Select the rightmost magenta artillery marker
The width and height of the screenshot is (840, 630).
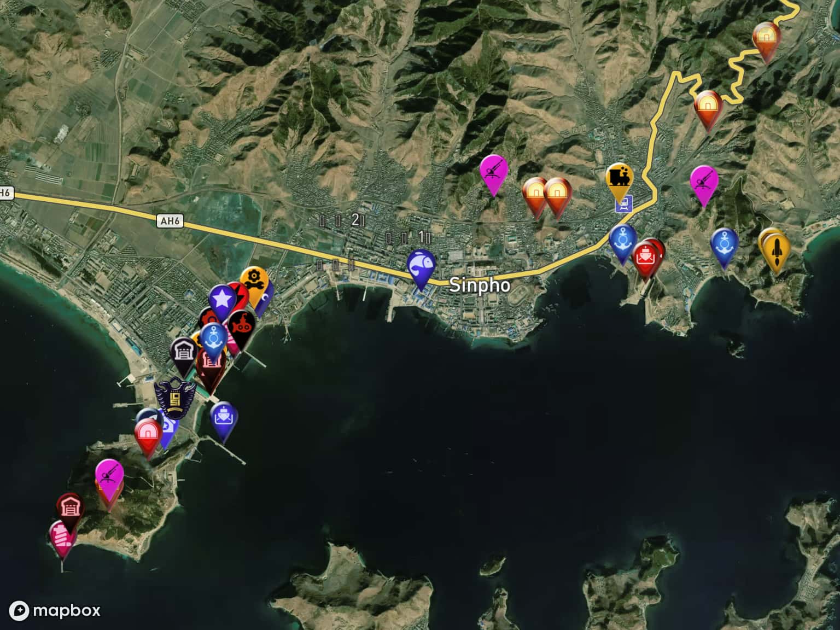(703, 182)
